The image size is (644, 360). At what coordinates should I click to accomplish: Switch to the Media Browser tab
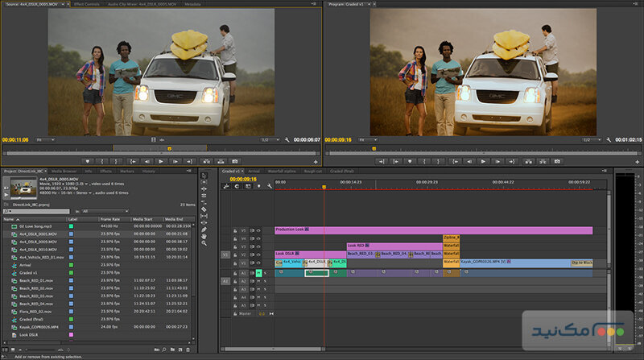(x=64, y=171)
